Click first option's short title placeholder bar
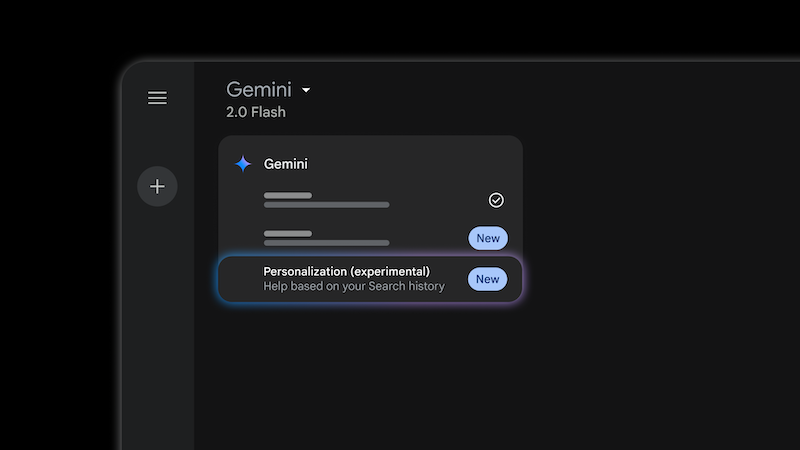 point(288,195)
